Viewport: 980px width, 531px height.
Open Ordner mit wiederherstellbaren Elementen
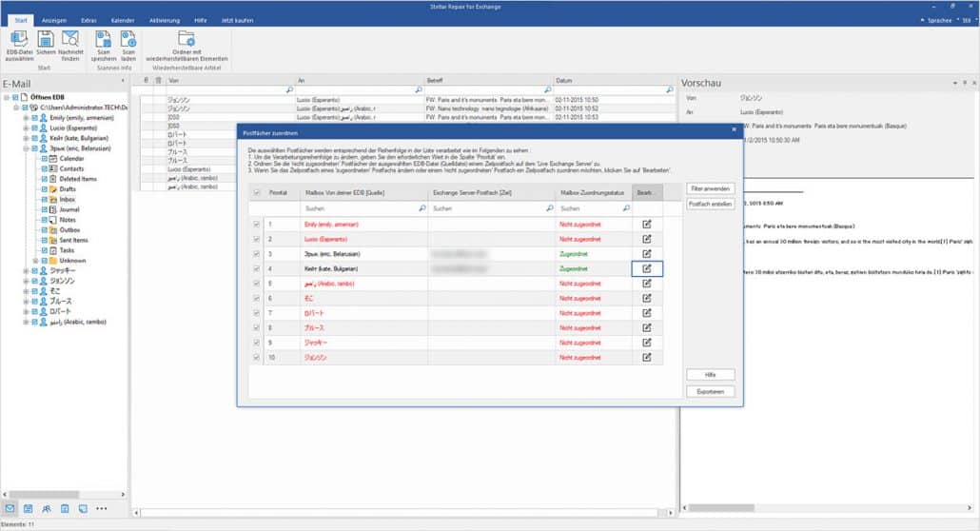pos(186,45)
